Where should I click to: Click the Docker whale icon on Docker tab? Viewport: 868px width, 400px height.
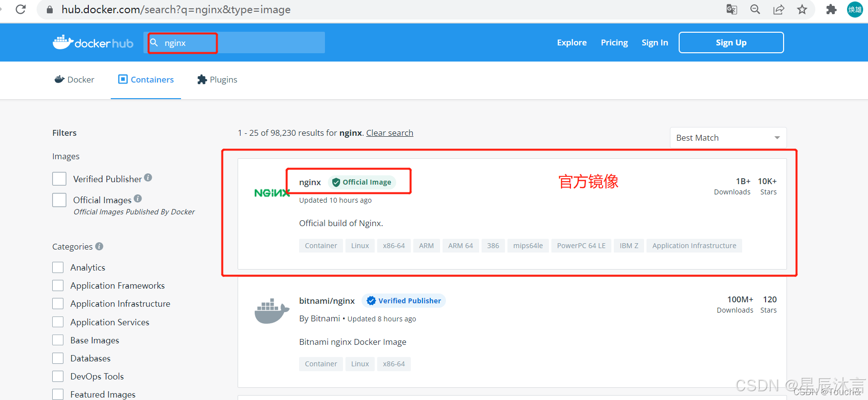click(60, 79)
